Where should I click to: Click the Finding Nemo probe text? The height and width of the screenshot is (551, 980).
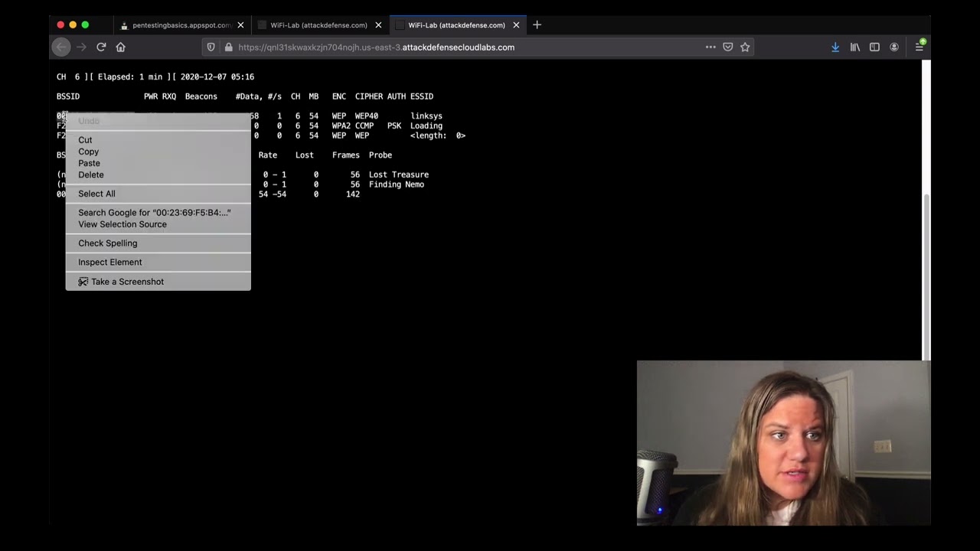(397, 184)
